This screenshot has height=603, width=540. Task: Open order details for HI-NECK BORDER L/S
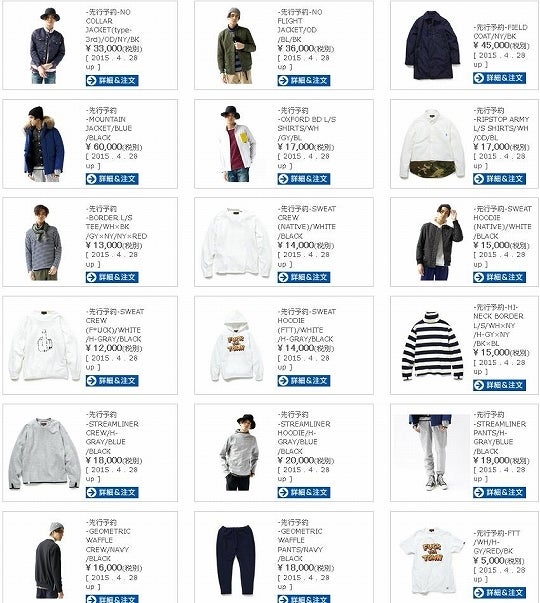(499, 385)
